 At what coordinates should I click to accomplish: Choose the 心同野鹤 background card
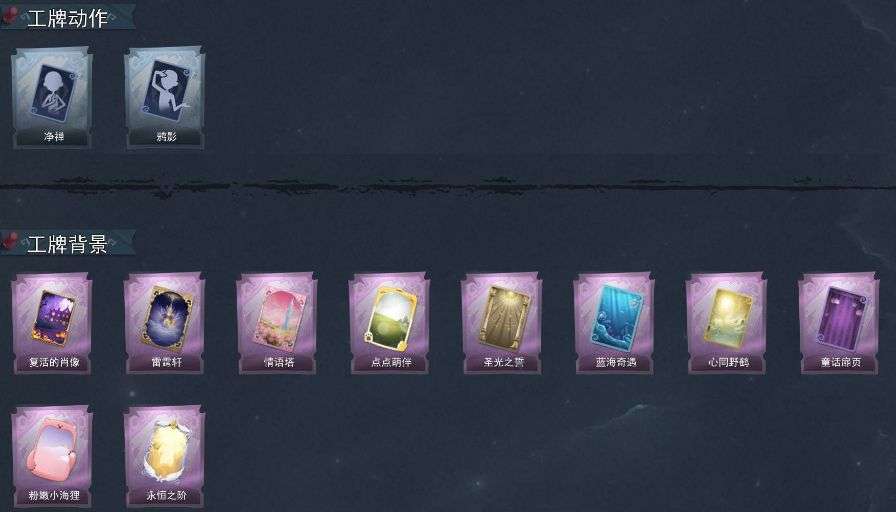727,323
